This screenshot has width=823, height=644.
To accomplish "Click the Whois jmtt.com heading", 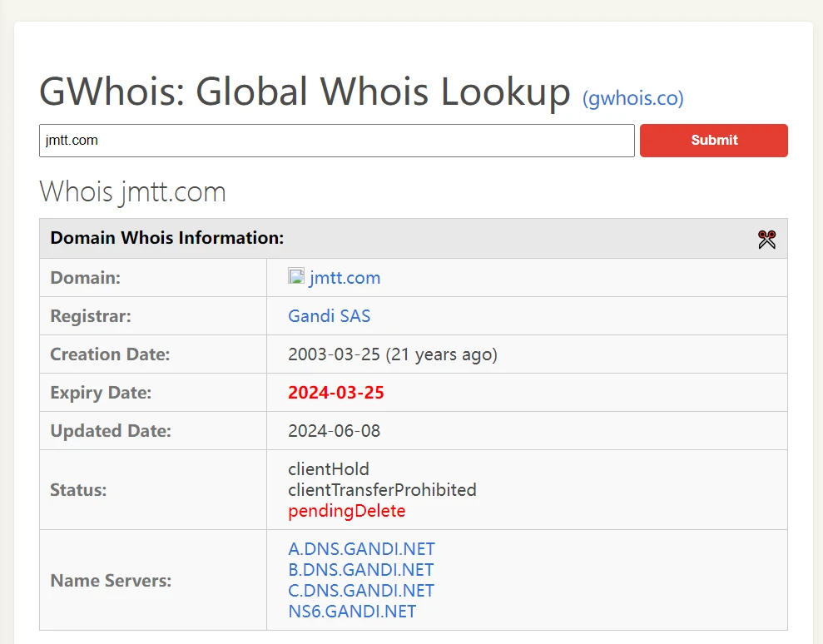I will (132, 191).
